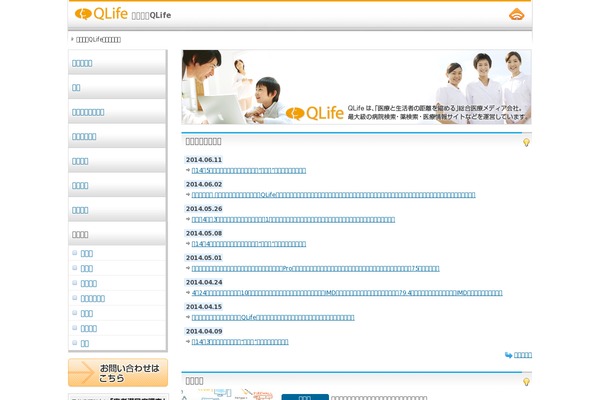Click the header title text ending in QLife
The width and height of the screenshot is (600, 400).
[151, 15]
